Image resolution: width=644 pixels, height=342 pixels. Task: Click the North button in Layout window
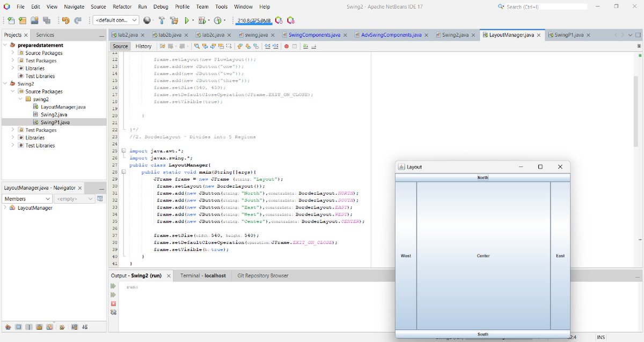482,177
